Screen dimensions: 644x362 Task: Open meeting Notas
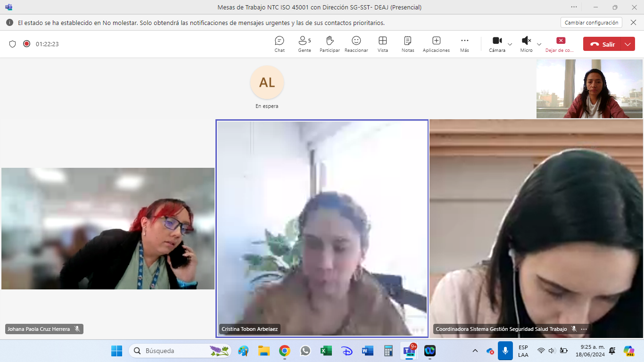[x=408, y=44]
